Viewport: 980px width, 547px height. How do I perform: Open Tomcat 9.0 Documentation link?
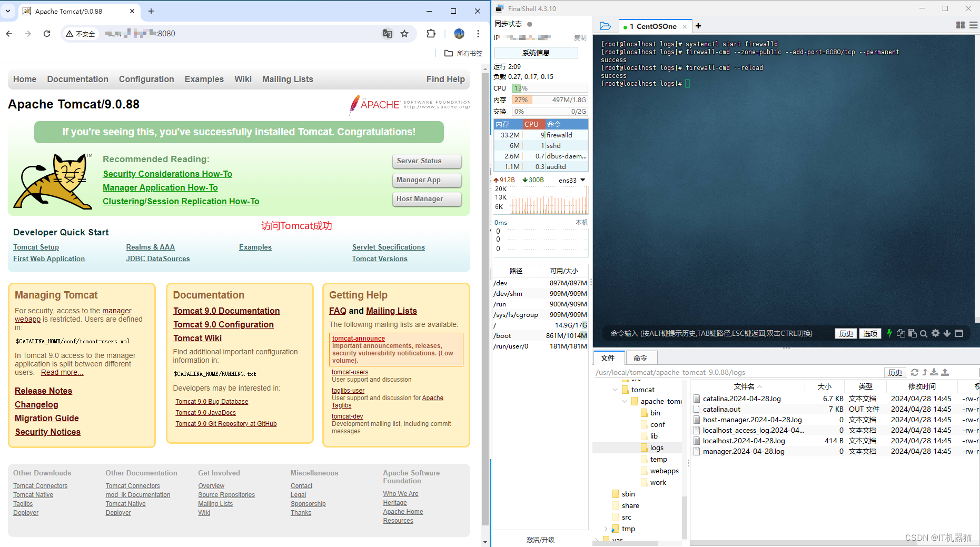226,311
